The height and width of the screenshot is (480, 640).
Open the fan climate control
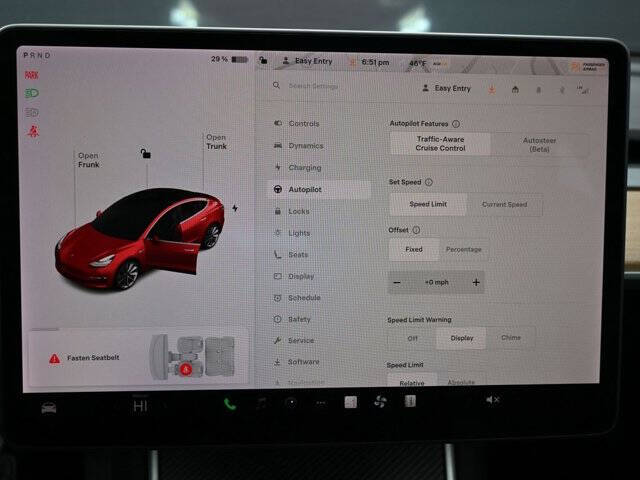380,402
